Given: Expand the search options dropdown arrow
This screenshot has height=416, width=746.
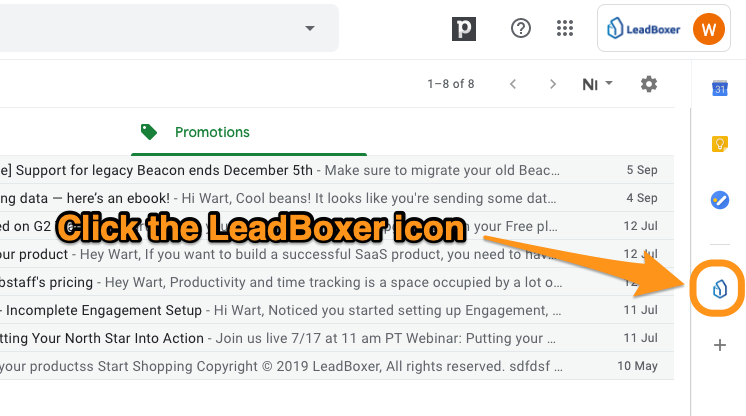Looking at the screenshot, I should tap(310, 28).
